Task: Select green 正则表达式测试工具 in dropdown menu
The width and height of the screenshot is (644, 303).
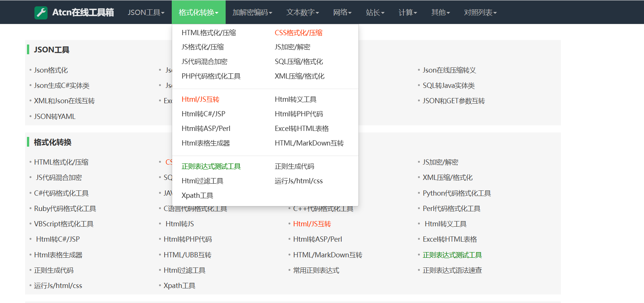Action: [x=211, y=166]
